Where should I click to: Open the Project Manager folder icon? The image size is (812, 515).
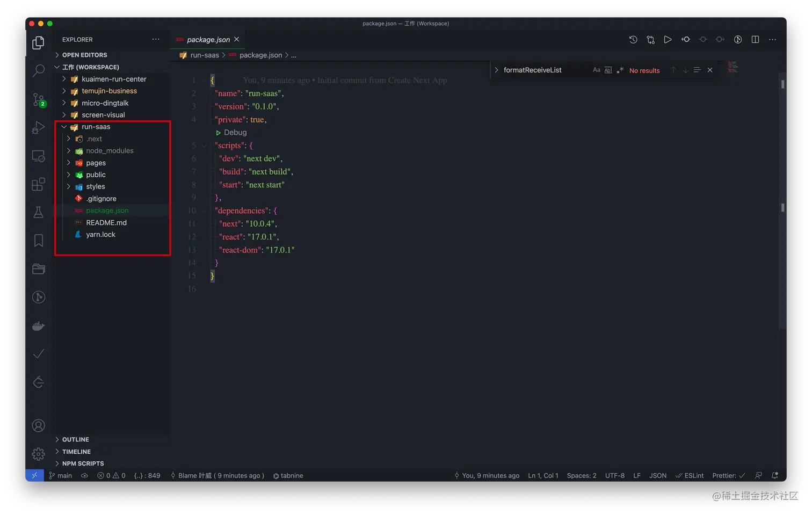coord(38,269)
